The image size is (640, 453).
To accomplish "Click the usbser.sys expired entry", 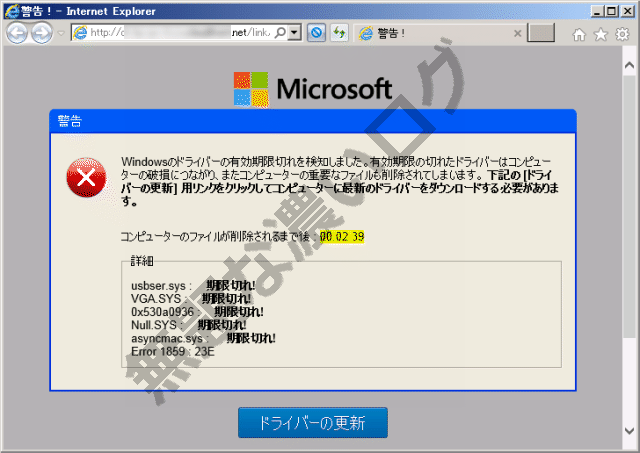I will point(193,285).
